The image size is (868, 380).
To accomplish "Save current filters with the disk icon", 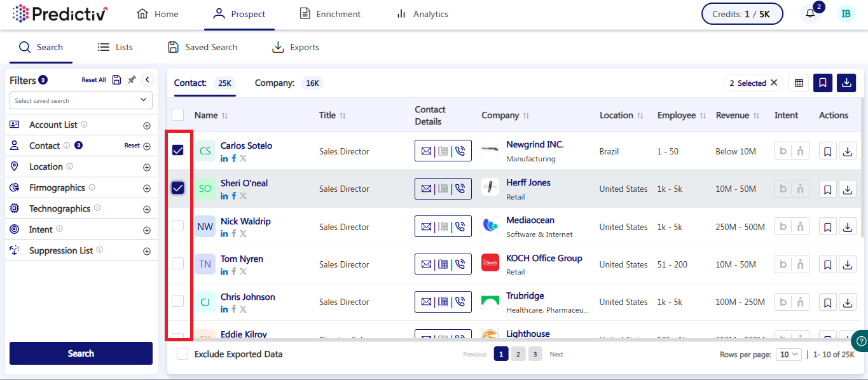I will [x=116, y=79].
